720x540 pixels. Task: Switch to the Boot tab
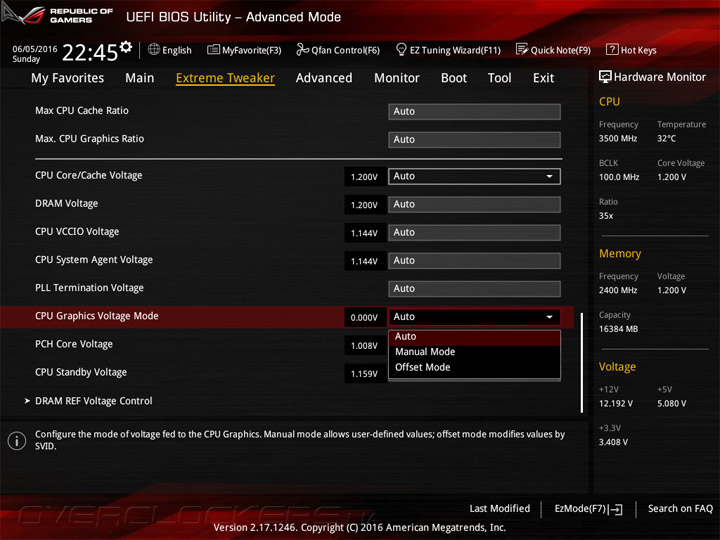454,78
